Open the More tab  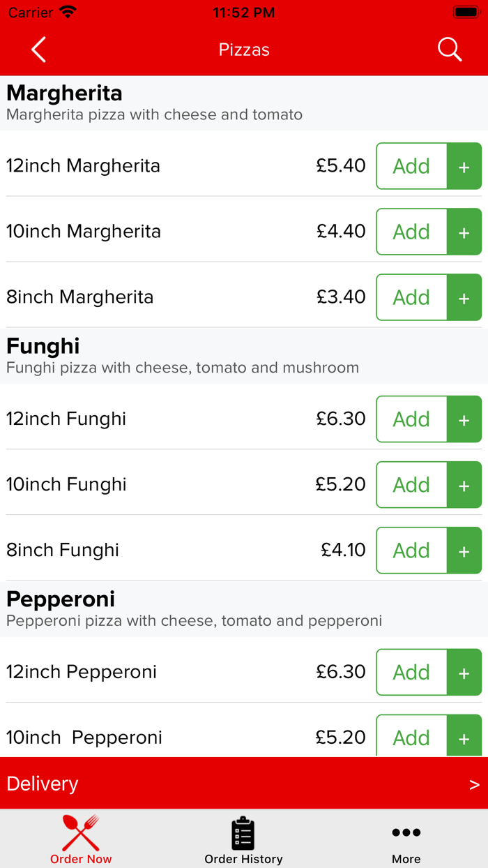(x=406, y=840)
